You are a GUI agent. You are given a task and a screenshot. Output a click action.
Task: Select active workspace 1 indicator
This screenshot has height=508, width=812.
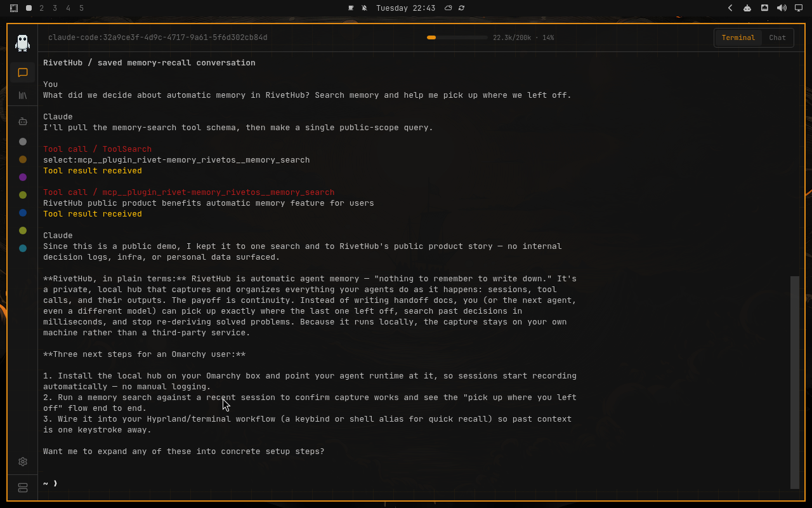click(29, 8)
